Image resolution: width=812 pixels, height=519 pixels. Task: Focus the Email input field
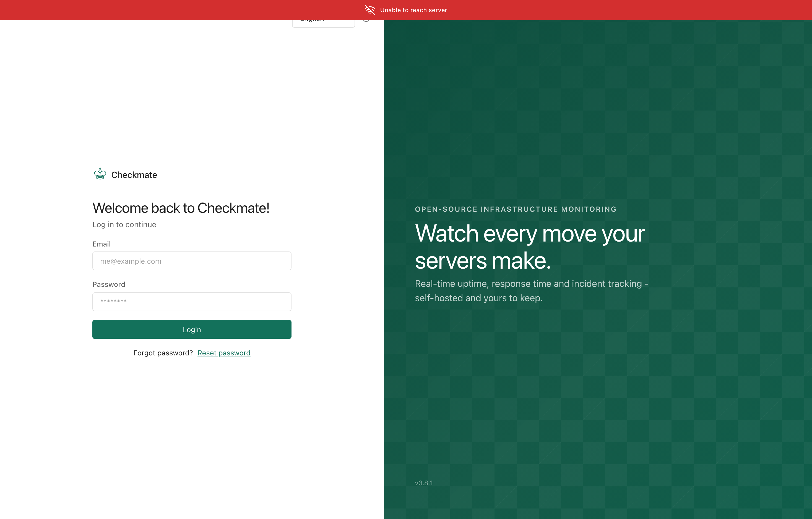tap(192, 261)
